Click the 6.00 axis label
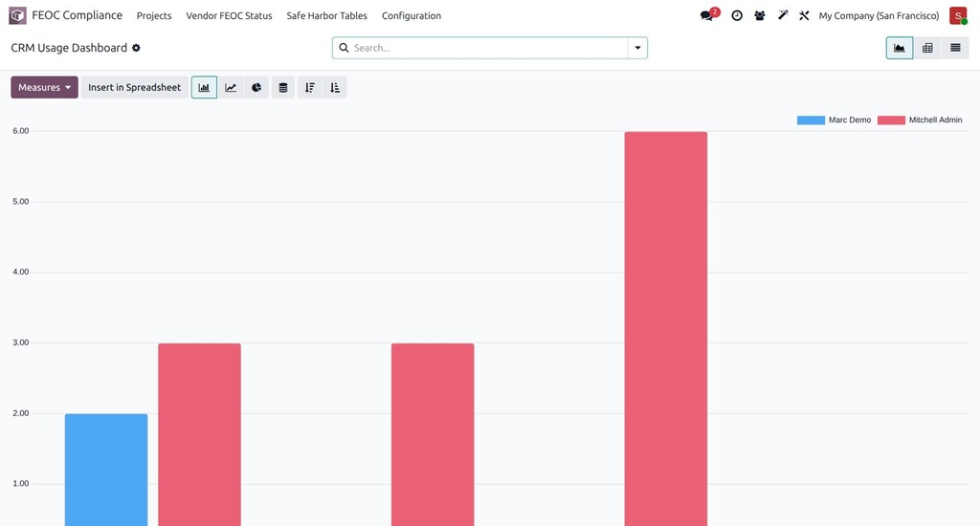The height and width of the screenshot is (526, 980). coord(21,131)
